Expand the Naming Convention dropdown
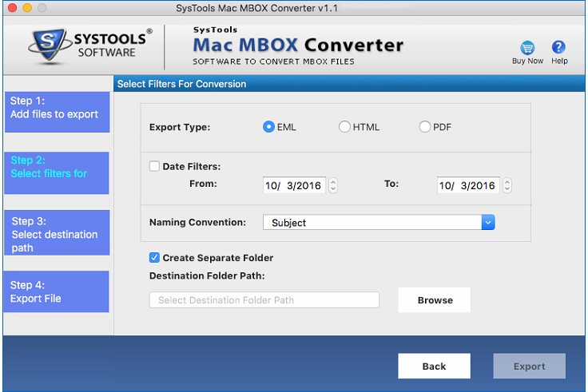This screenshot has height=392, width=588. point(488,223)
